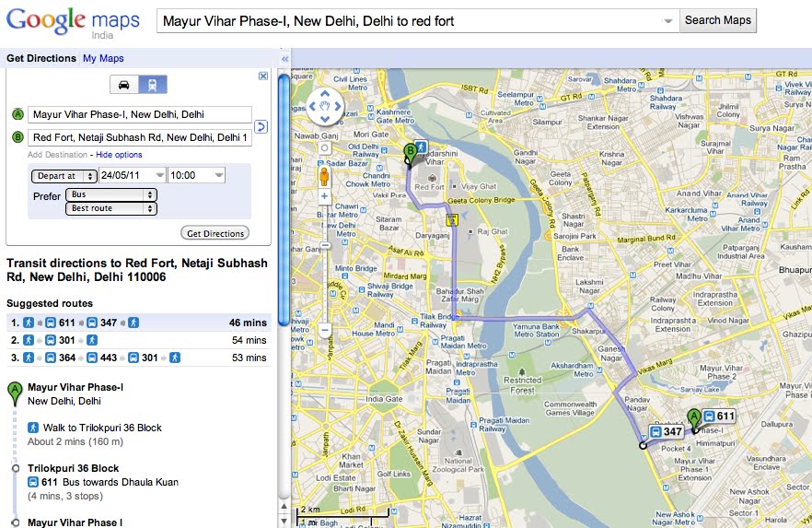Screen dimensions: 812x528
Task: Open the Prefer Bus dropdown
Action: coord(111,194)
